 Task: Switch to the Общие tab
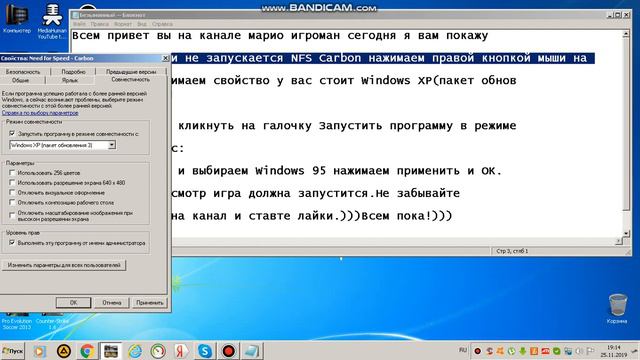pyautogui.click(x=20, y=80)
